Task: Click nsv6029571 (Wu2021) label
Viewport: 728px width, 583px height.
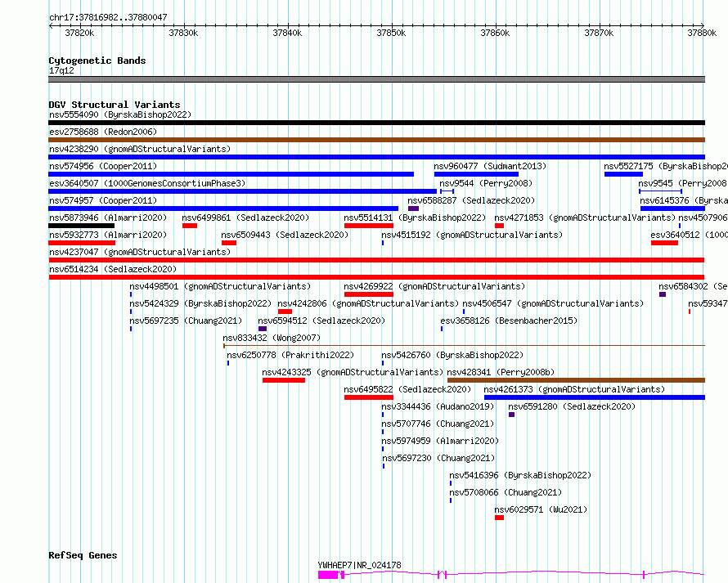Action: pos(541,509)
